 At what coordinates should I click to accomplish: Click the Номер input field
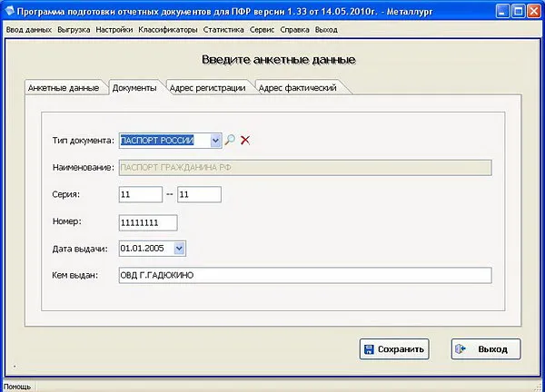coord(148,223)
